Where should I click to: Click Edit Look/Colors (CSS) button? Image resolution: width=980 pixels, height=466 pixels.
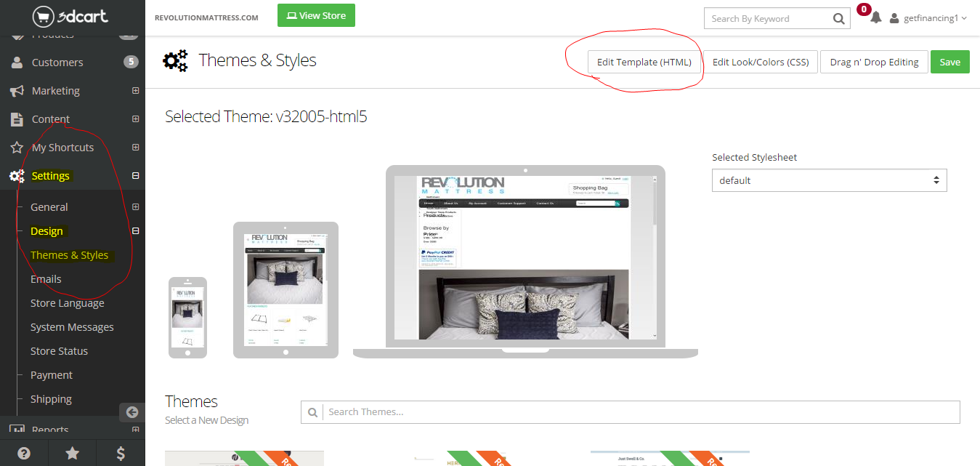pyautogui.click(x=761, y=62)
